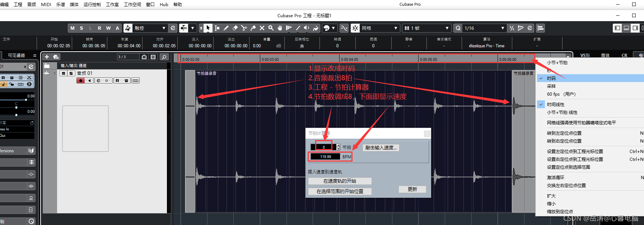Click the 敲击输入速度 button

pyautogui.click(x=381, y=148)
